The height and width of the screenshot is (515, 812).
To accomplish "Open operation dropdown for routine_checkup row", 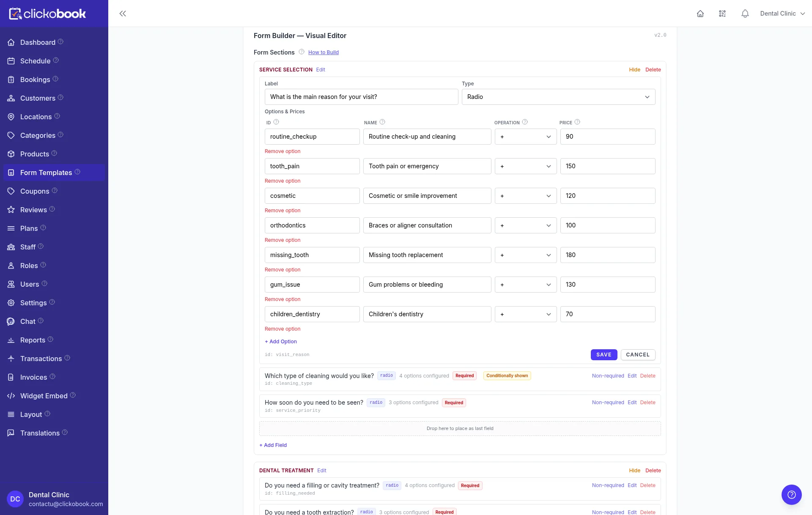I will click(x=526, y=137).
